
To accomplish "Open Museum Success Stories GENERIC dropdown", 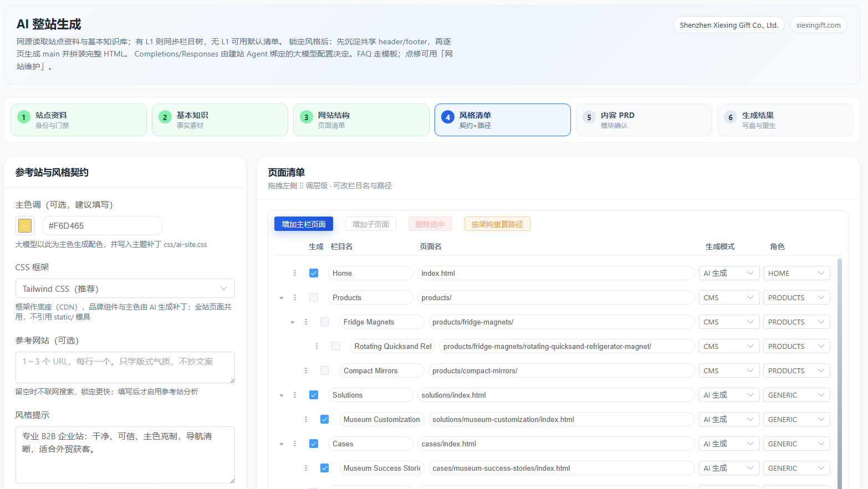I will click(x=796, y=468).
